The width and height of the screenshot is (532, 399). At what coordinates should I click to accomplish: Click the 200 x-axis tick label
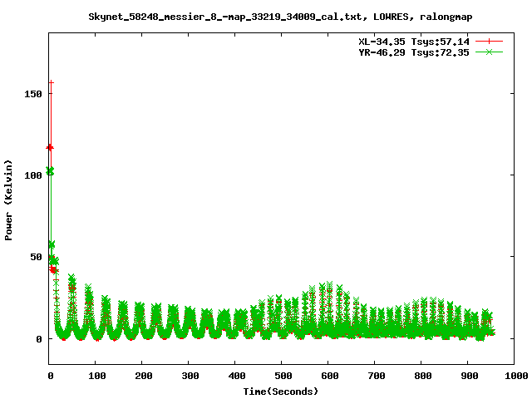click(144, 376)
